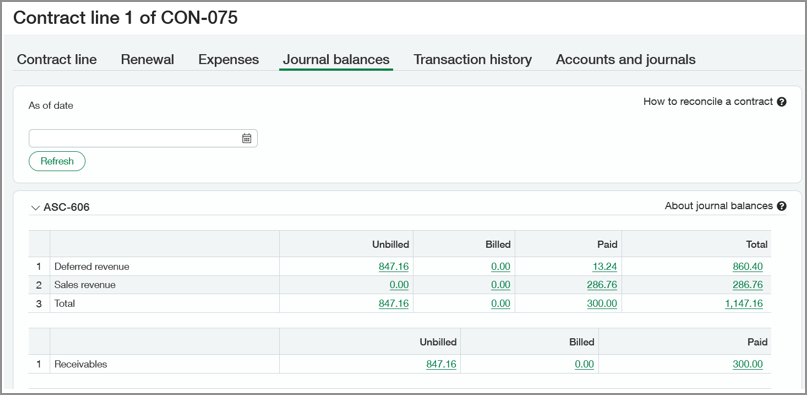
Task: Open Deferred revenue Total 860.40 amount
Action: point(748,267)
